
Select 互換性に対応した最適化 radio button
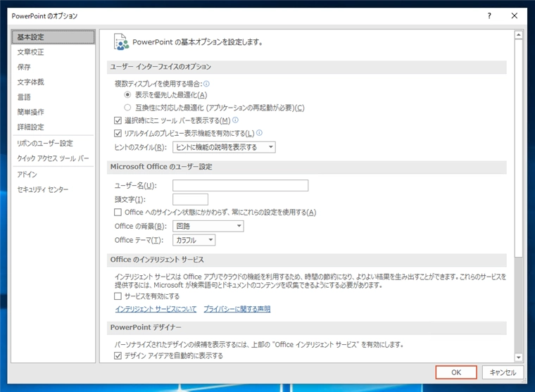click(127, 108)
